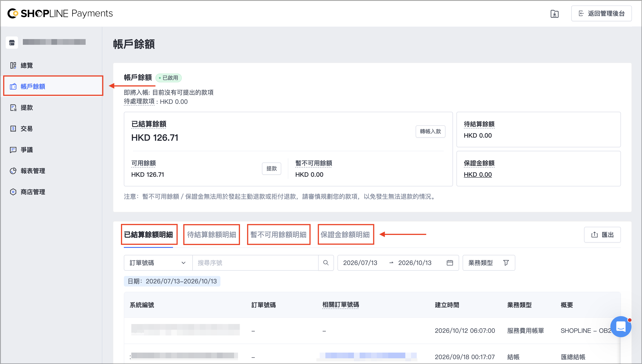Open the calendar icon in date range
The height and width of the screenshot is (364, 642).
pyautogui.click(x=450, y=263)
